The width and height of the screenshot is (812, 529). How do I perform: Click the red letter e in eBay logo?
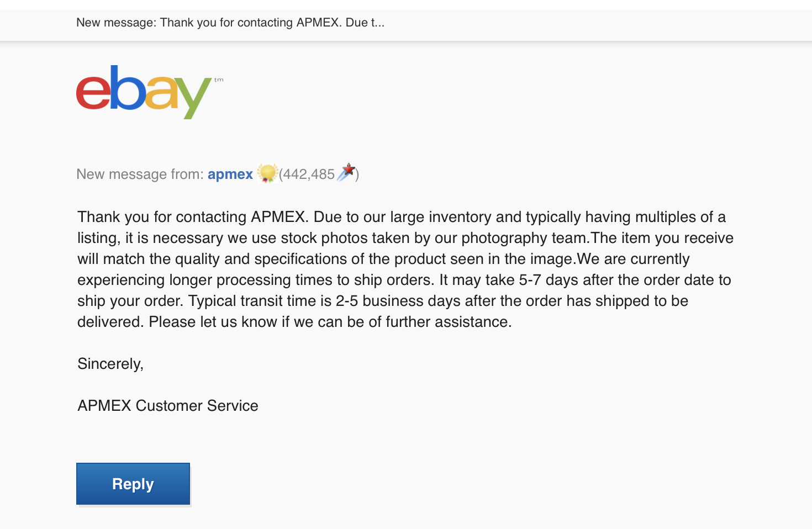pos(93,92)
